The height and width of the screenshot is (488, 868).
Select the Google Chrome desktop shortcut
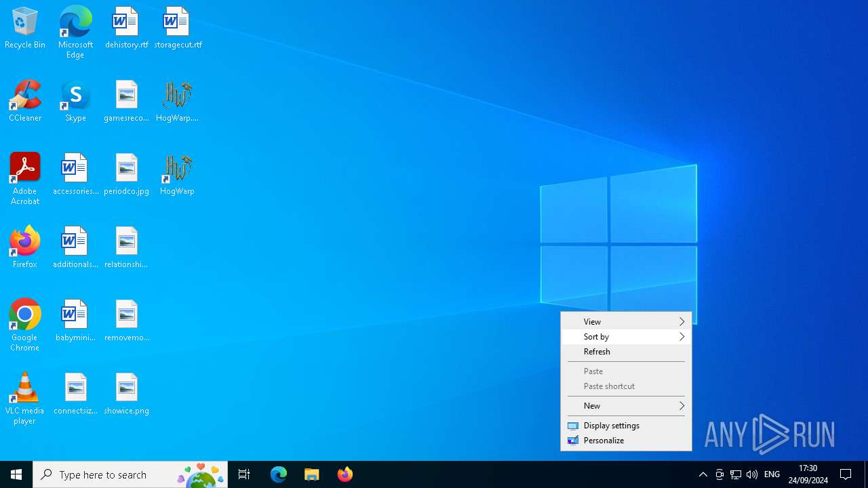click(x=25, y=325)
